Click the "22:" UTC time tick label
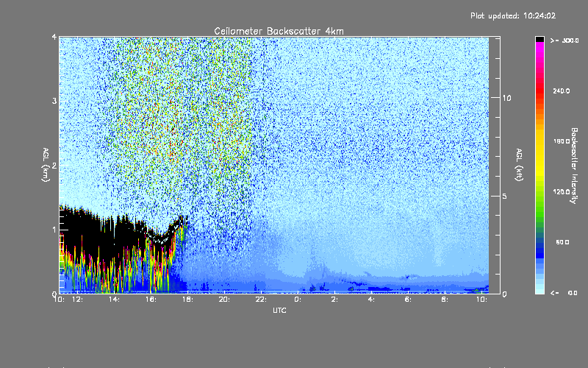This screenshot has height=368, width=588. point(261,300)
